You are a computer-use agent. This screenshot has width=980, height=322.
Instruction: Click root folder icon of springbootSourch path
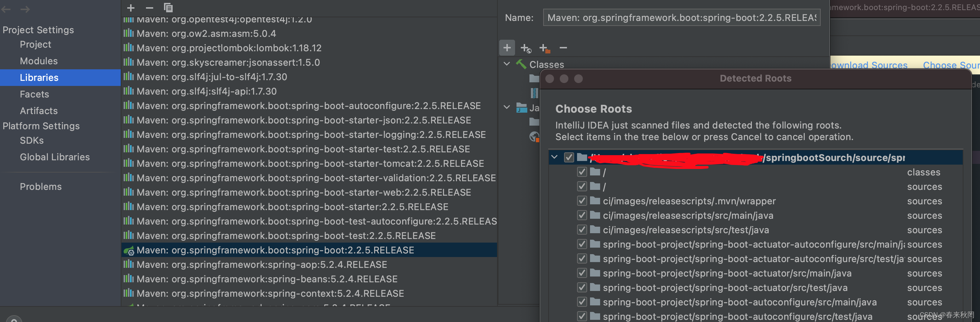pyautogui.click(x=582, y=157)
